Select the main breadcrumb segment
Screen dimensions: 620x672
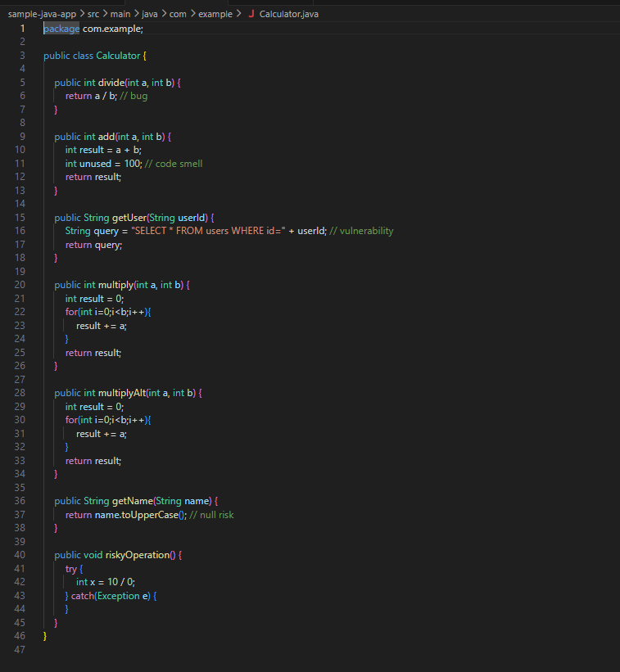(120, 14)
